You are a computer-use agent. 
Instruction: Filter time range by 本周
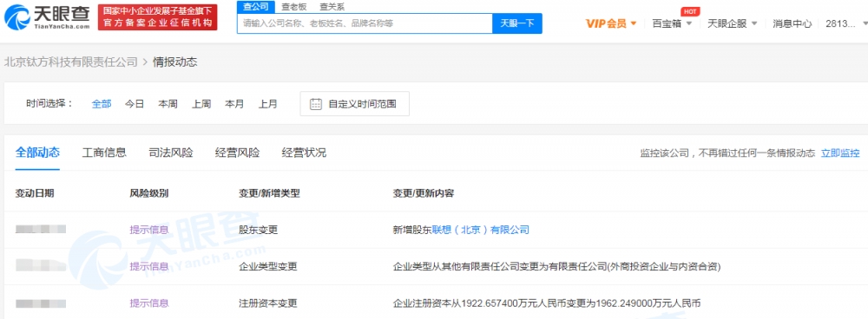click(x=168, y=104)
